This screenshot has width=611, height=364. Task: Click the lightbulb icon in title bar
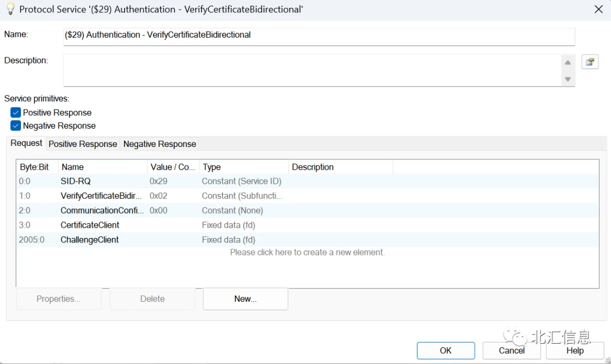[10, 9]
